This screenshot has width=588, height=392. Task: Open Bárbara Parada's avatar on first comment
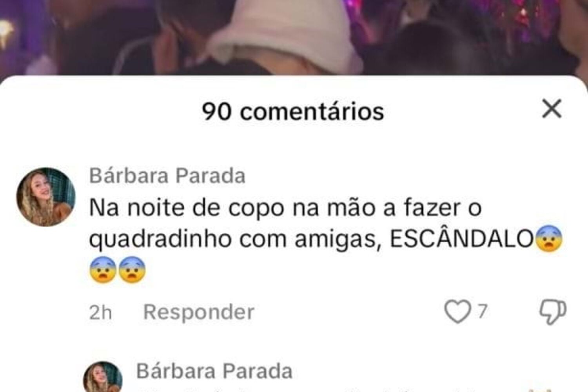[46, 197]
